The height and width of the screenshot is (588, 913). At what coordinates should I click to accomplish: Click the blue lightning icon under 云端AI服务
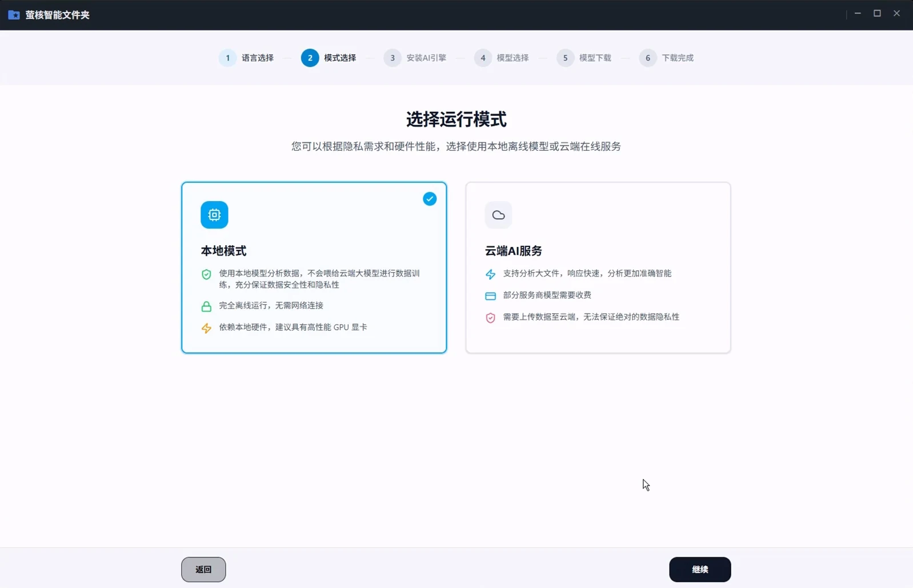tap(490, 274)
